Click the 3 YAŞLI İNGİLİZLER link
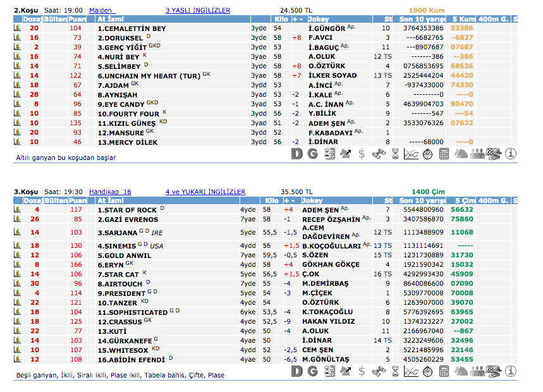 point(198,11)
